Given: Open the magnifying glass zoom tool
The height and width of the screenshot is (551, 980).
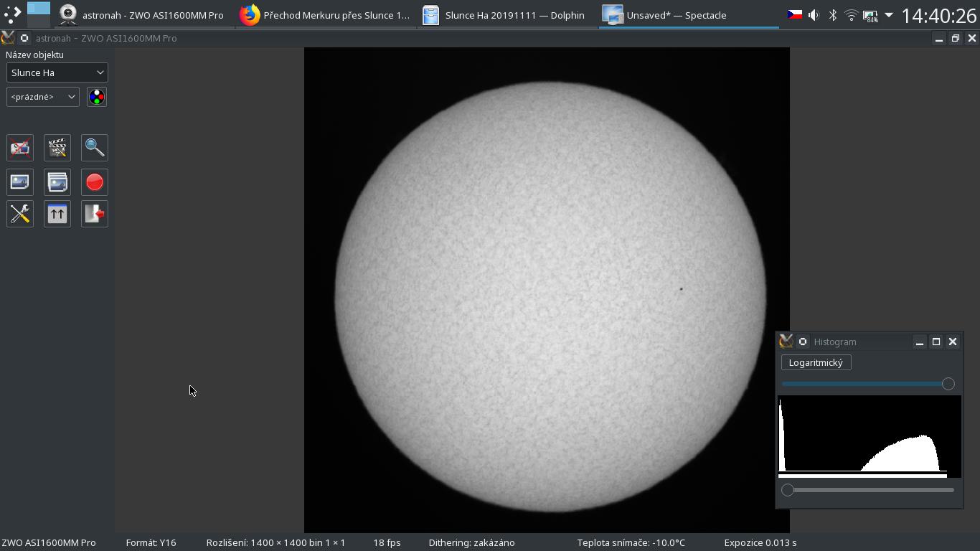Looking at the screenshot, I should tap(95, 148).
